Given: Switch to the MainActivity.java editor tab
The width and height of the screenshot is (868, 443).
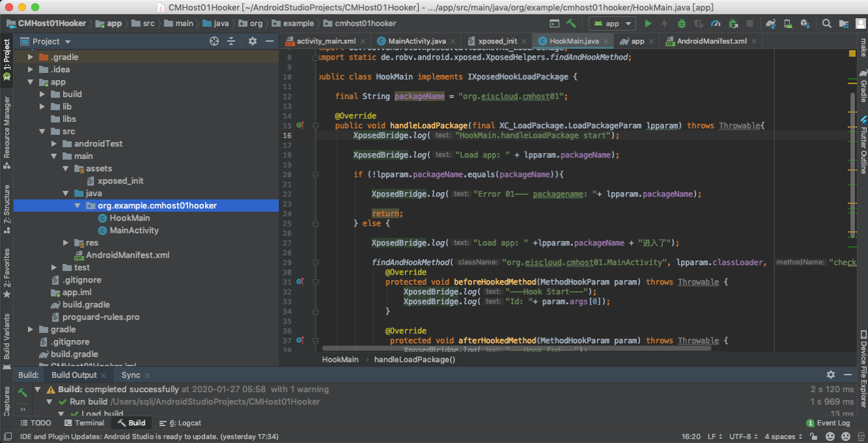Looking at the screenshot, I should click(x=417, y=41).
